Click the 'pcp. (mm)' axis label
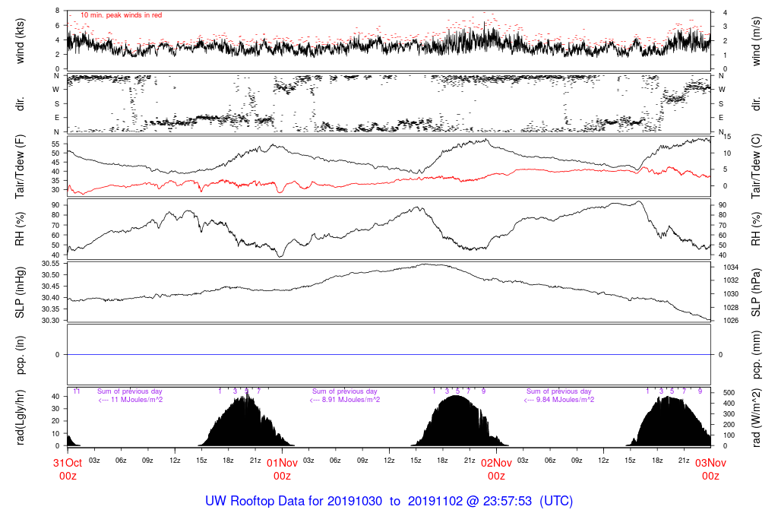 (x=757, y=354)
